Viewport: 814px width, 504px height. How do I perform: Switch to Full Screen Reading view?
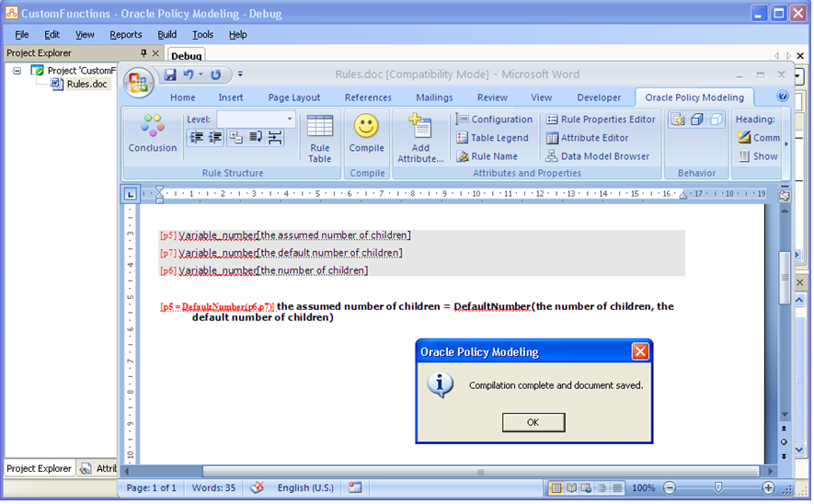(571, 488)
